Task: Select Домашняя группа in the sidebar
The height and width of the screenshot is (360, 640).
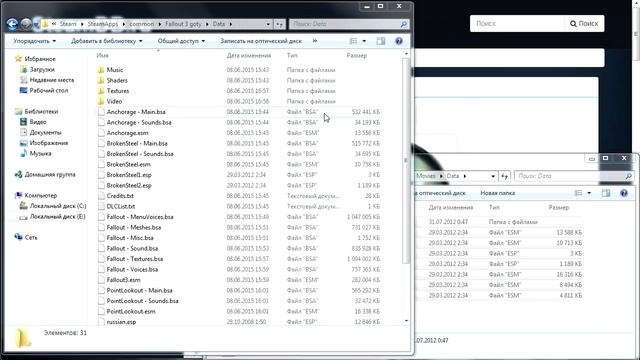Action: tap(50, 174)
